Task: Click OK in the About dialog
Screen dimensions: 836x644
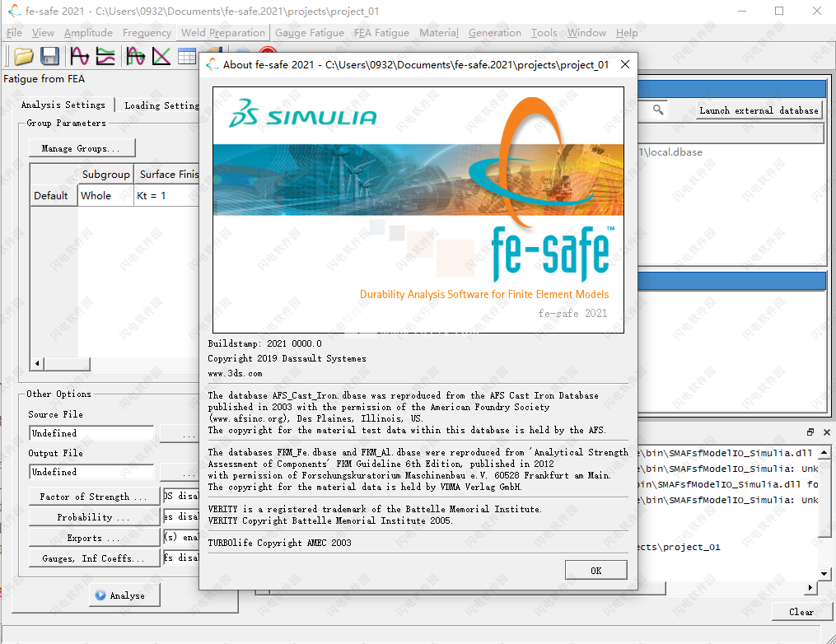Action: [x=596, y=571]
